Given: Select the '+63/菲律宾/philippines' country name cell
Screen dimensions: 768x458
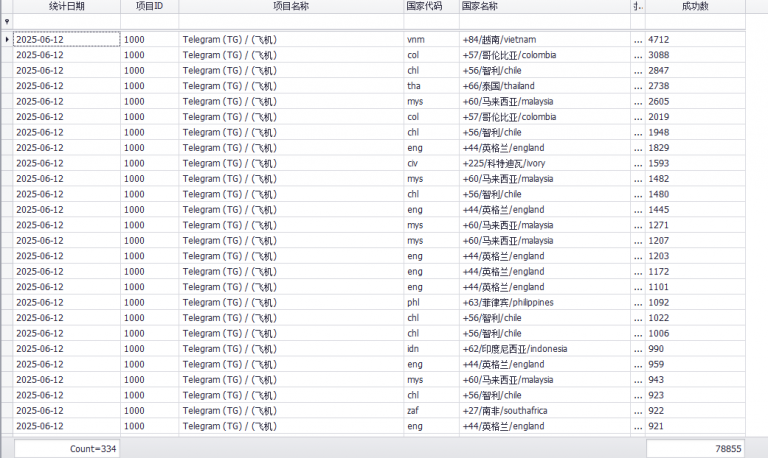Looking at the screenshot, I should (x=545, y=302).
